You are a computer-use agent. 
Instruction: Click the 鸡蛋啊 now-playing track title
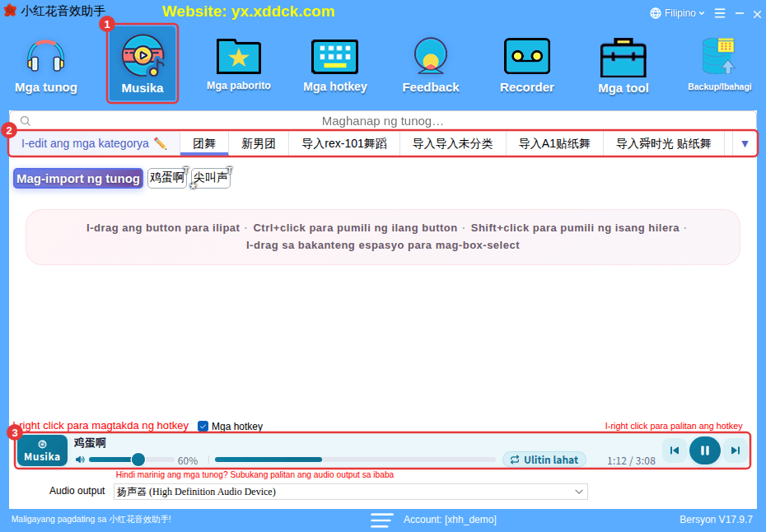[90, 442]
